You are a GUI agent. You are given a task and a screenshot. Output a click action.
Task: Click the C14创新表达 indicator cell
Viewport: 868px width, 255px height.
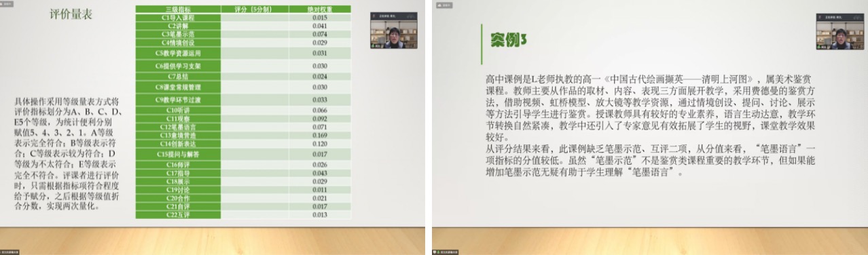point(178,144)
